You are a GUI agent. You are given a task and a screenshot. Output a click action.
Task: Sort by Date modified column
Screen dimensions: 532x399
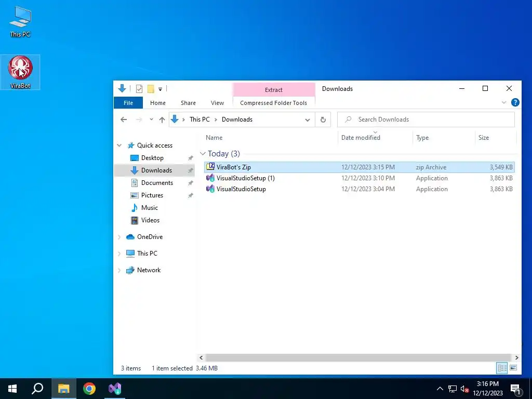point(361,138)
